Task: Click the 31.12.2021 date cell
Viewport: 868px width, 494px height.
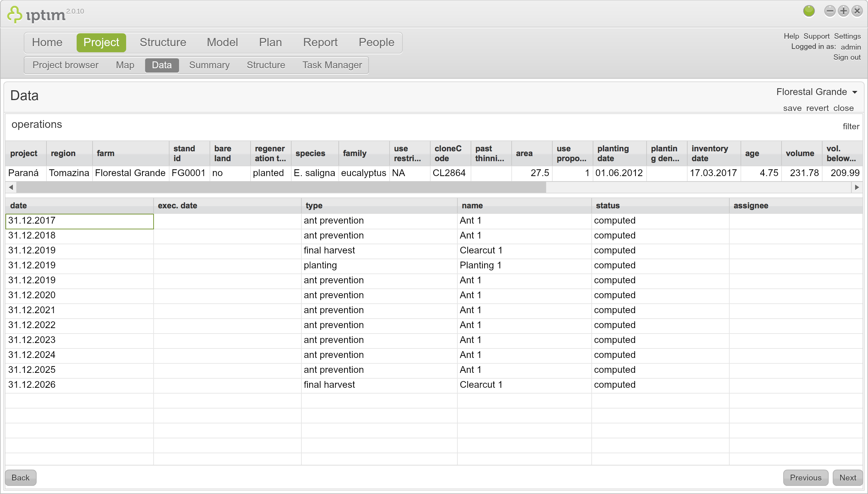Action: [x=79, y=310]
